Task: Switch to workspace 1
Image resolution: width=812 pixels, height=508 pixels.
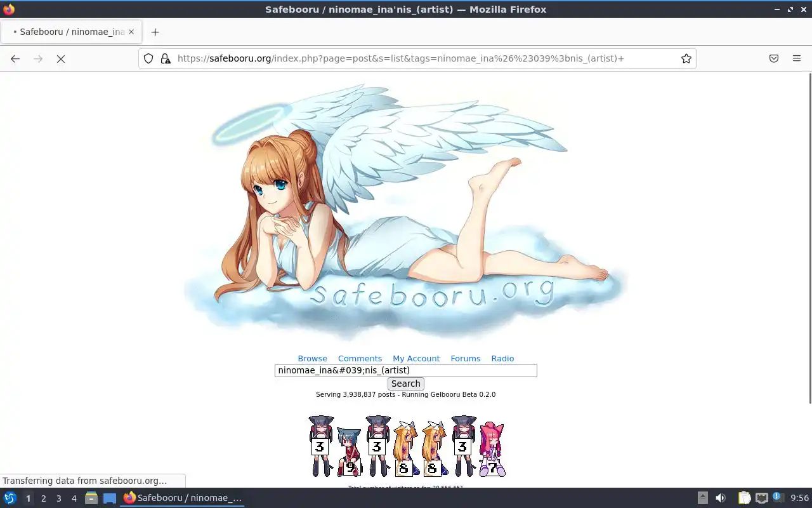Action: (28, 498)
